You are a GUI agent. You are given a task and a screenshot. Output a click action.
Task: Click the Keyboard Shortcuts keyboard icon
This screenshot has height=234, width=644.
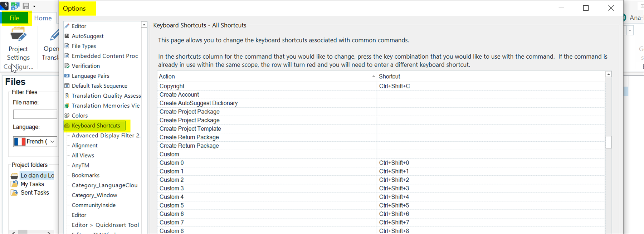[67, 126]
